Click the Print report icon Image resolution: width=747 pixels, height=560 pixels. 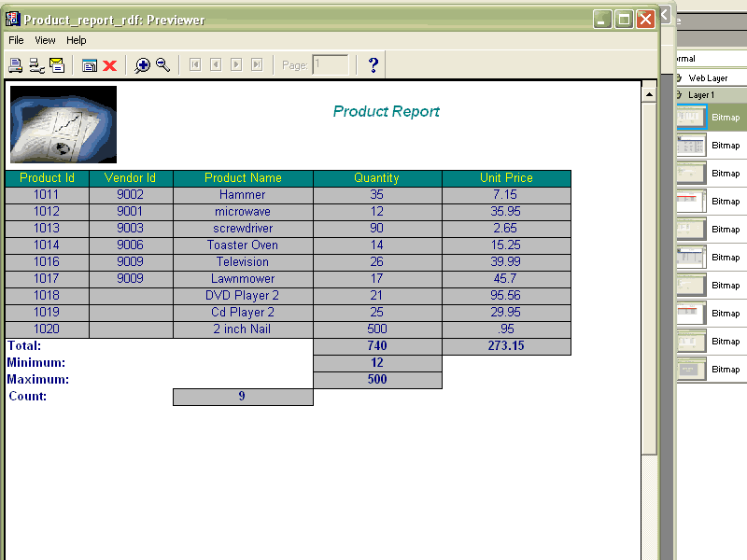[x=15, y=65]
